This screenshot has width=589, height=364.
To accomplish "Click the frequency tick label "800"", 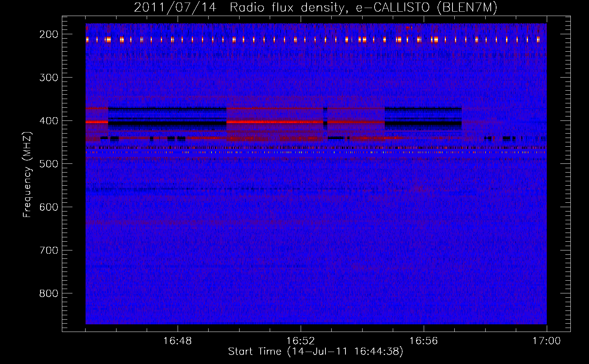I will (x=48, y=293).
